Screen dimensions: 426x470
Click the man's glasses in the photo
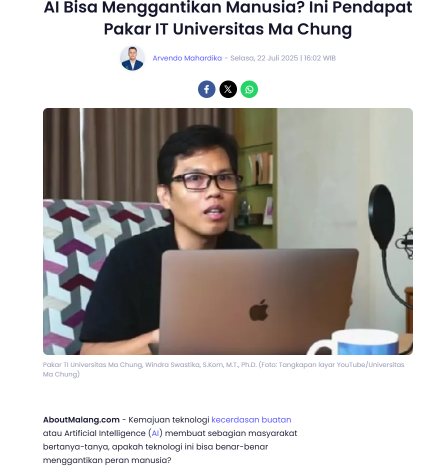(x=207, y=182)
